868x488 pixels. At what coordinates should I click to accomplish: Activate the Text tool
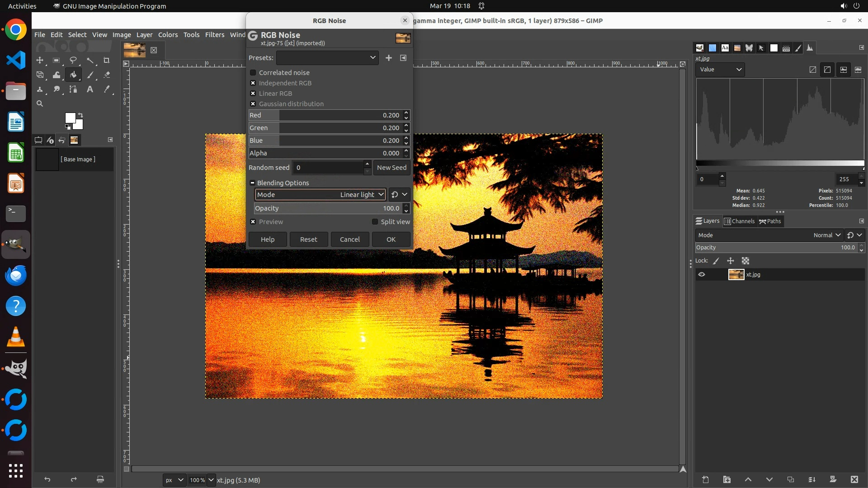pyautogui.click(x=90, y=89)
